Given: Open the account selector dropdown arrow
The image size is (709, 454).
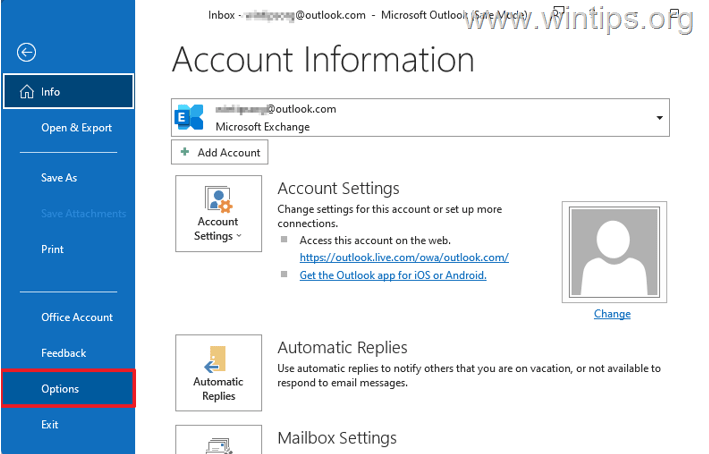Looking at the screenshot, I should (659, 118).
